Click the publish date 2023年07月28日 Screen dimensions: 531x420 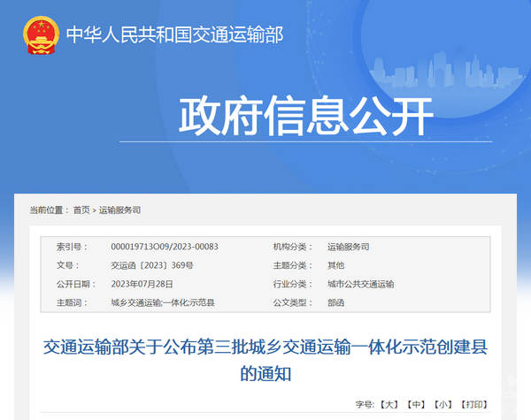142,284
